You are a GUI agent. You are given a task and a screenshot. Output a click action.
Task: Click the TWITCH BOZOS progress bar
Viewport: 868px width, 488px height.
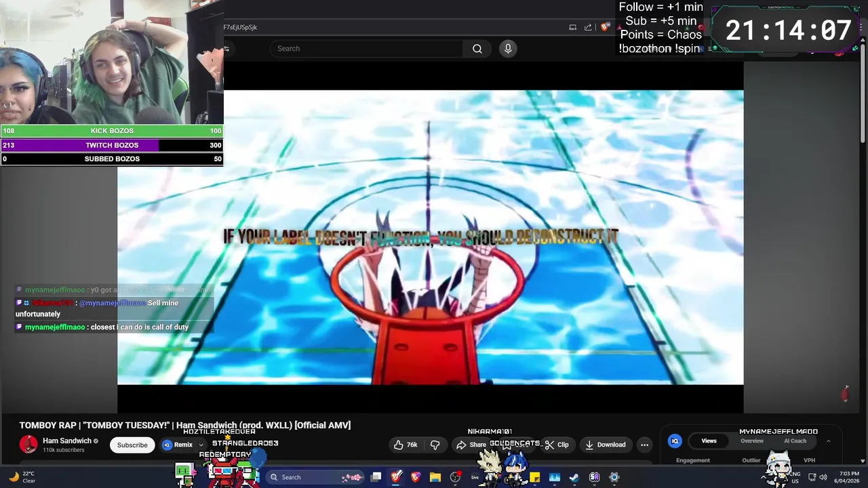pos(112,145)
